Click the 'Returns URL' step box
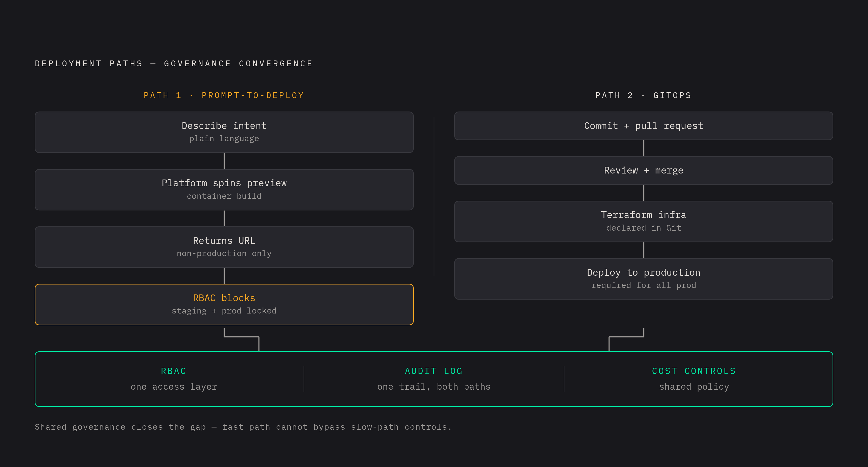 click(224, 247)
